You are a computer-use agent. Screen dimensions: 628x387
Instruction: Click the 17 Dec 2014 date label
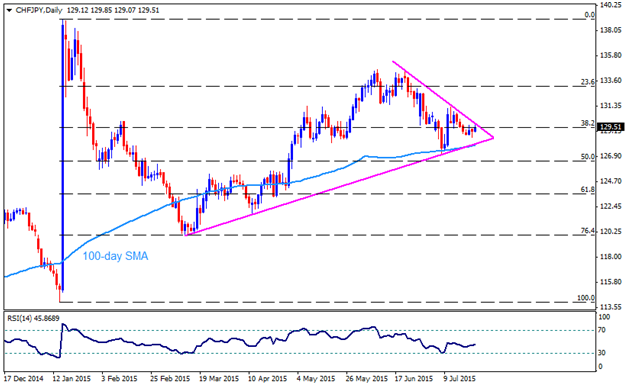point(23,379)
